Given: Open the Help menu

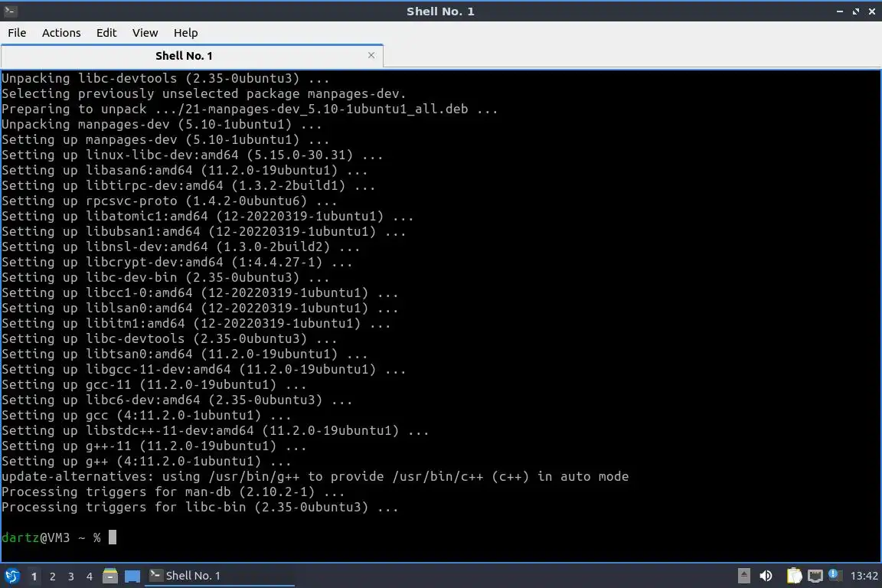Looking at the screenshot, I should pos(185,33).
